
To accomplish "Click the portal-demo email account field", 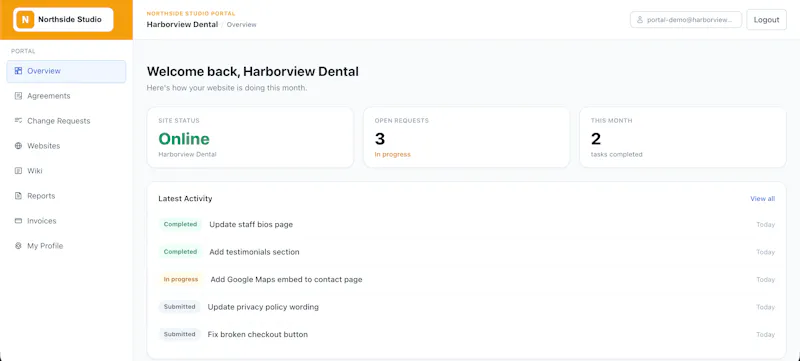I will tap(686, 19).
